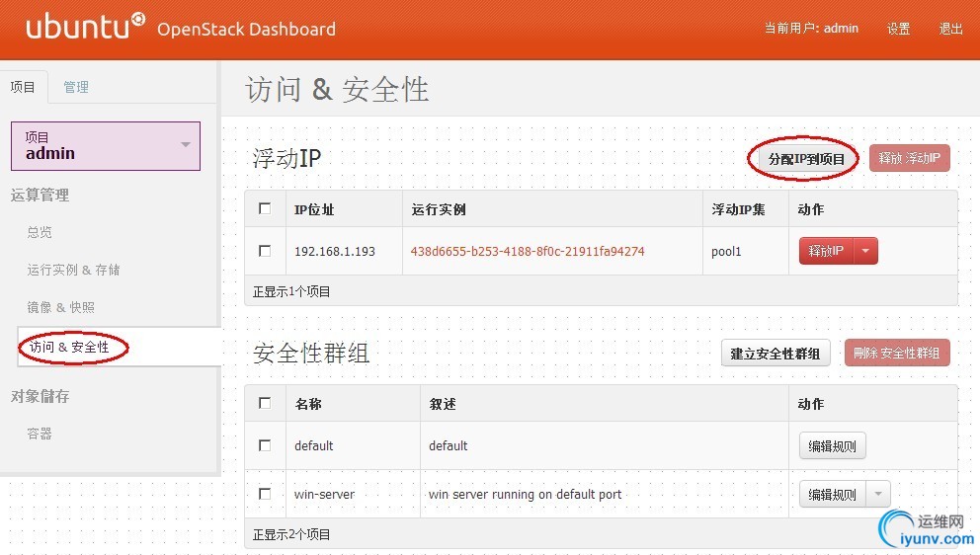The width and height of the screenshot is (980, 555).
Task: Open instance link 438d6655-b253-4188-8f0c-21911fa94274
Action: tap(528, 251)
